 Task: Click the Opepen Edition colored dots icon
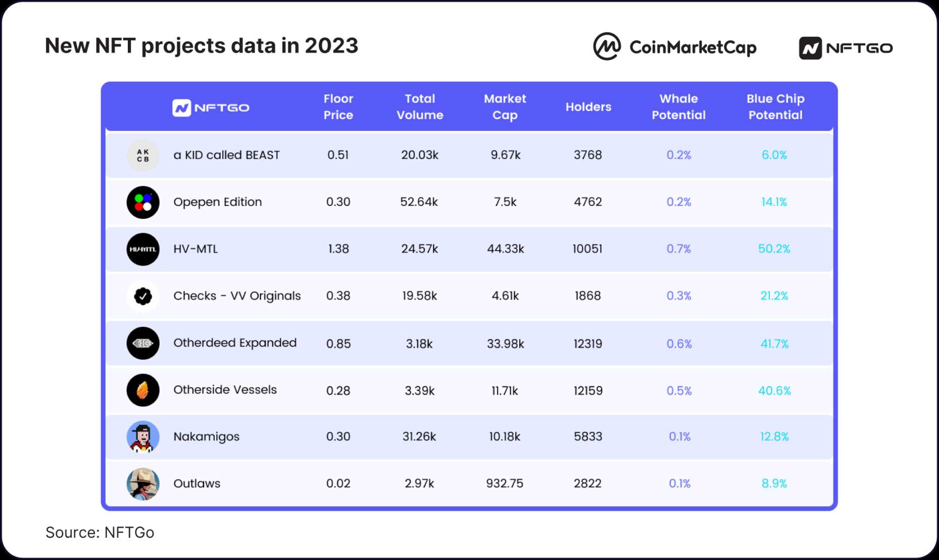tap(143, 202)
